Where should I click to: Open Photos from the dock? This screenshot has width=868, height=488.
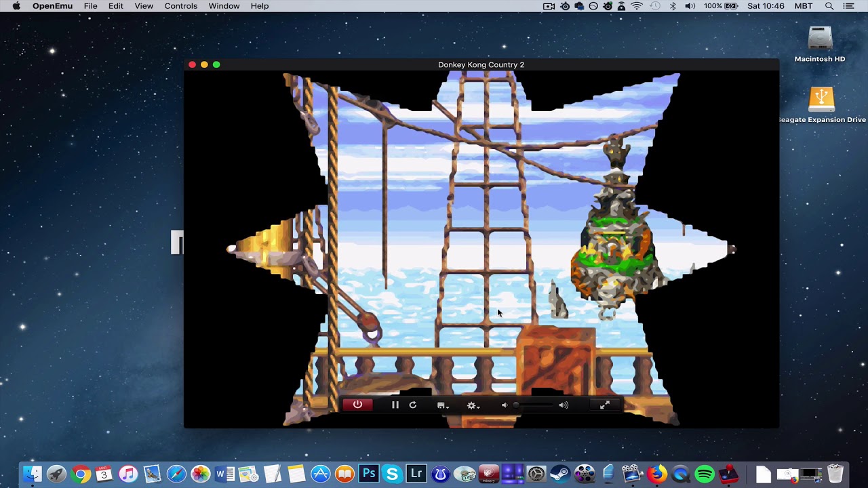(200, 474)
